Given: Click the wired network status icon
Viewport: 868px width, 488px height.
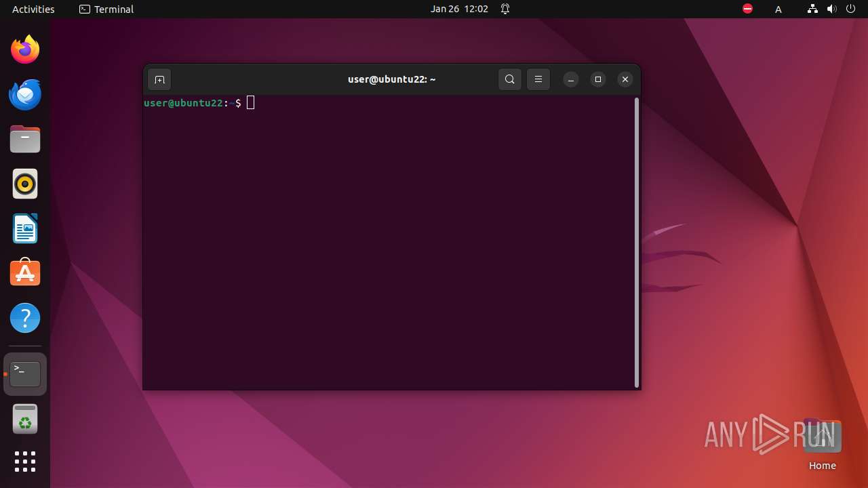Looking at the screenshot, I should (x=812, y=9).
